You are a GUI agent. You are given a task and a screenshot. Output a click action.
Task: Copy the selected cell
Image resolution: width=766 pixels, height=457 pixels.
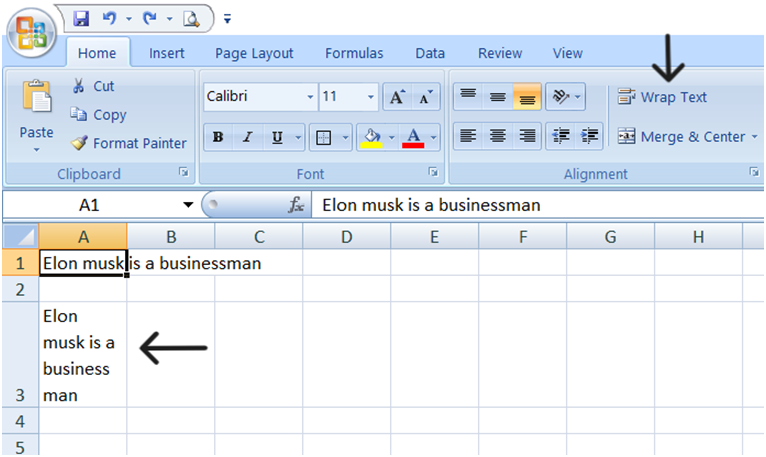click(x=98, y=114)
